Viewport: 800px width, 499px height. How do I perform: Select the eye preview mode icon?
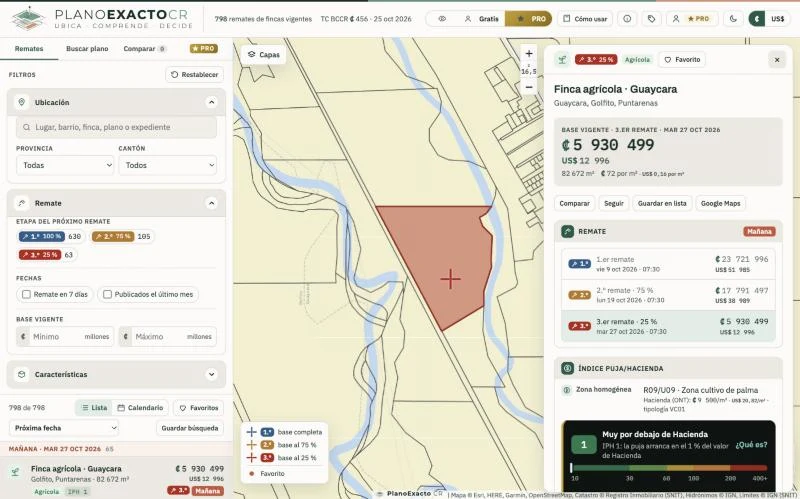click(x=442, y=19)
